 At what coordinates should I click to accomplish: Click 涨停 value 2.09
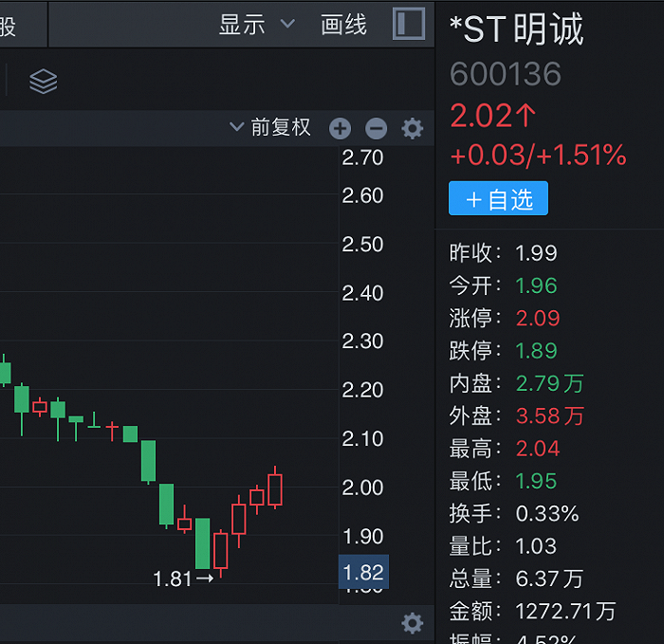(x=538, y=319)
